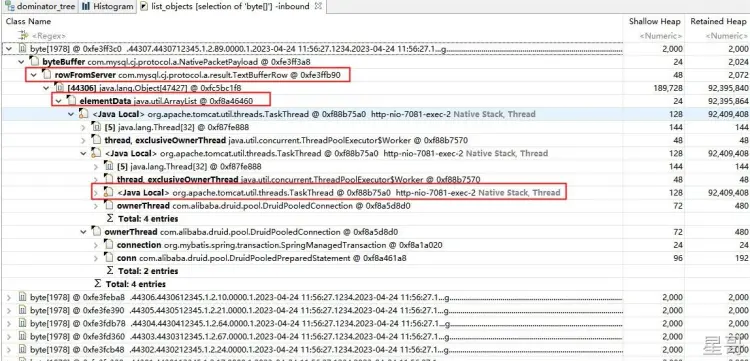
Task: Click the array icon of byte[1978] @ 0xfe3feba8
Action: [22, 297]
